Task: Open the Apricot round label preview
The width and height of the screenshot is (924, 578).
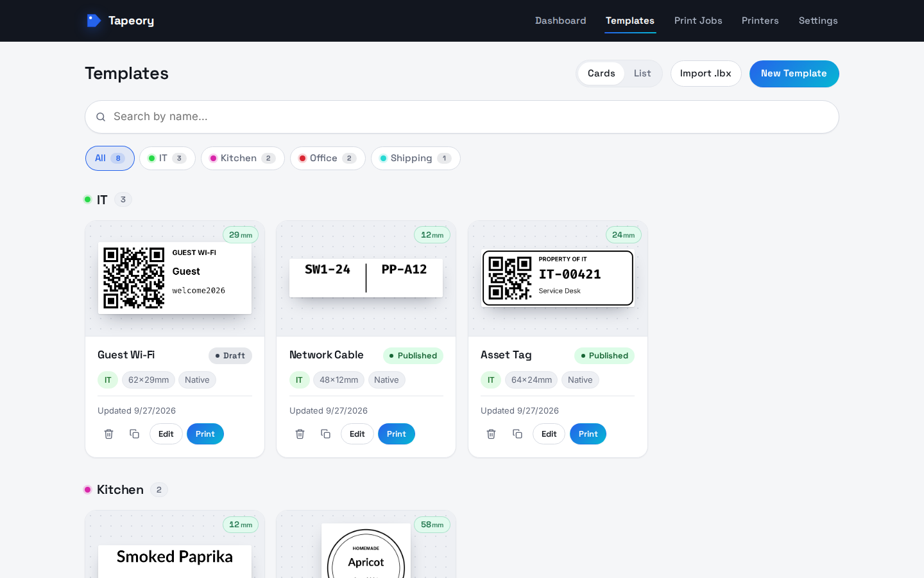Action: 366,551
